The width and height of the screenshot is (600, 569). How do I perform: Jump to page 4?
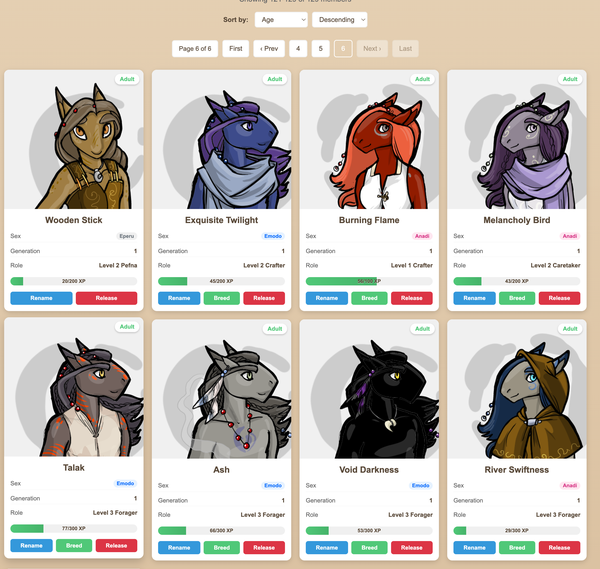(x=298, y=49)
